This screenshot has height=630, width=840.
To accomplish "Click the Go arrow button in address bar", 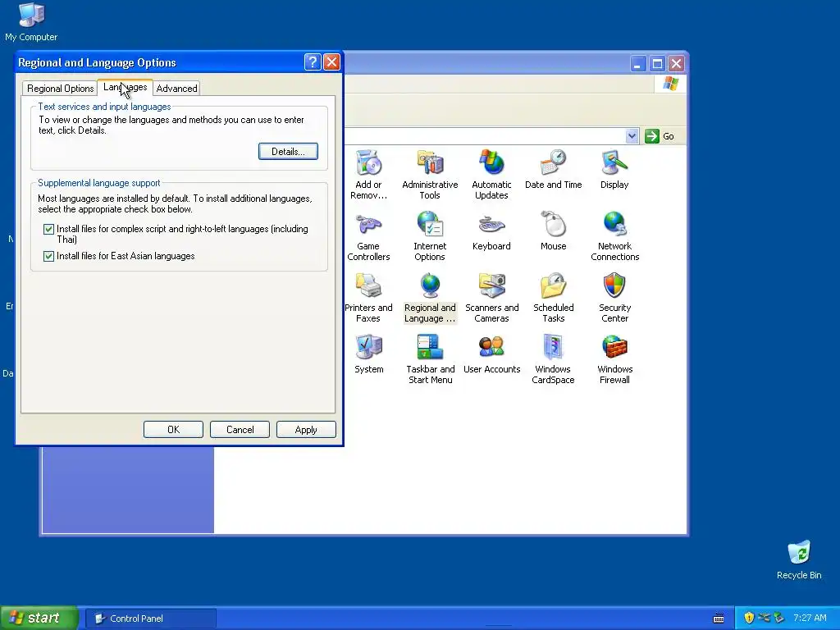I will (652, 136).
